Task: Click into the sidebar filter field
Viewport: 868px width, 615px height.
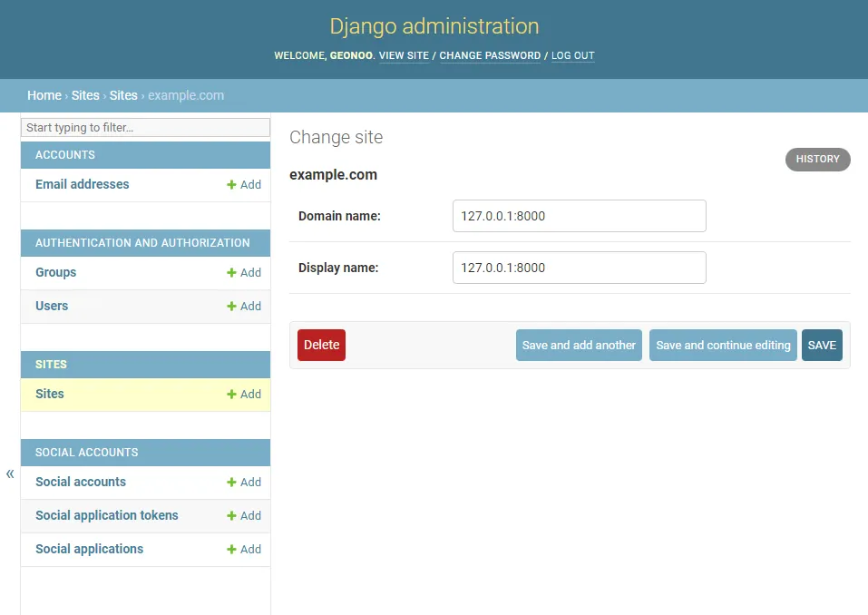Action: [x=146, y=127]
